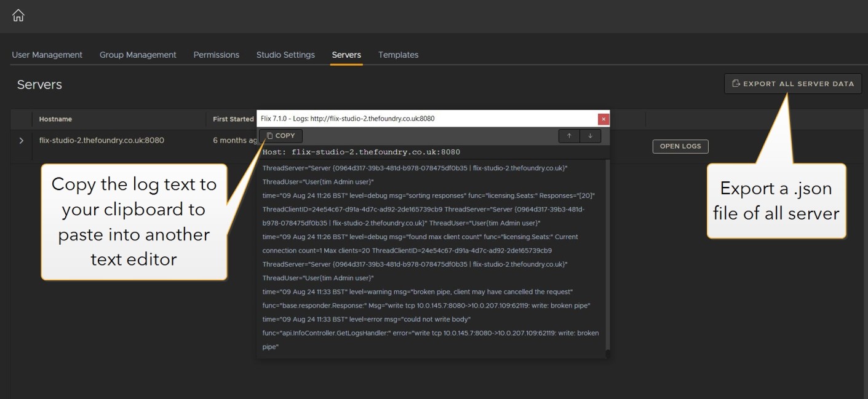This screenshot has width=868, height=399.
Task: Select the Servers tab
Action: tap(346, 55)
